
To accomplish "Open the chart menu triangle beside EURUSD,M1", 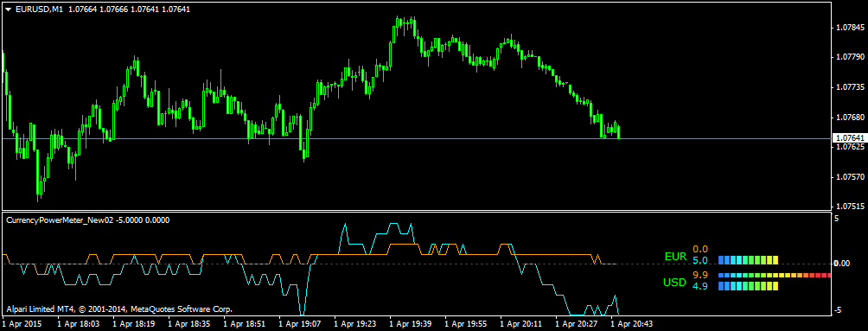I will pos(9,10).
